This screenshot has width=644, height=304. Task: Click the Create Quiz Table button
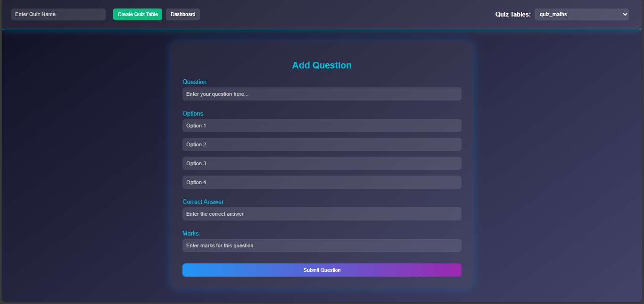pos(137,14)
